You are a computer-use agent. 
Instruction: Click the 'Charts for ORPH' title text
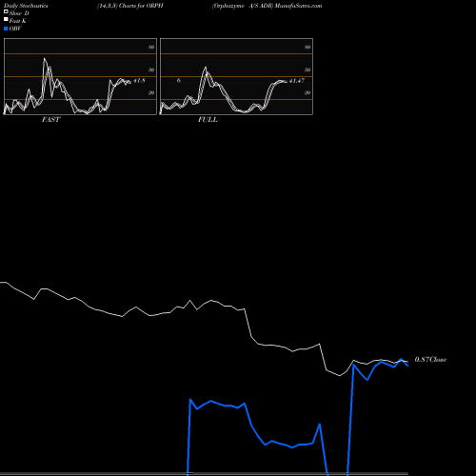click(141, 6)
